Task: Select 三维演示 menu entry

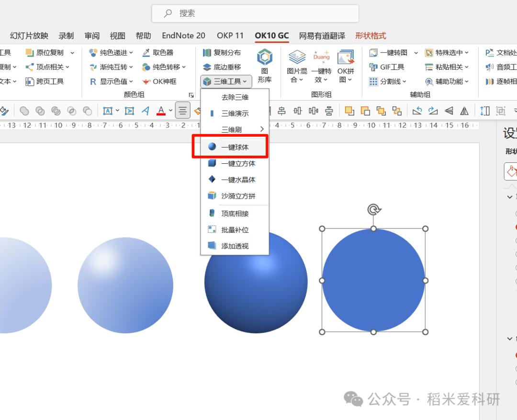Action: tap(235, 114)
